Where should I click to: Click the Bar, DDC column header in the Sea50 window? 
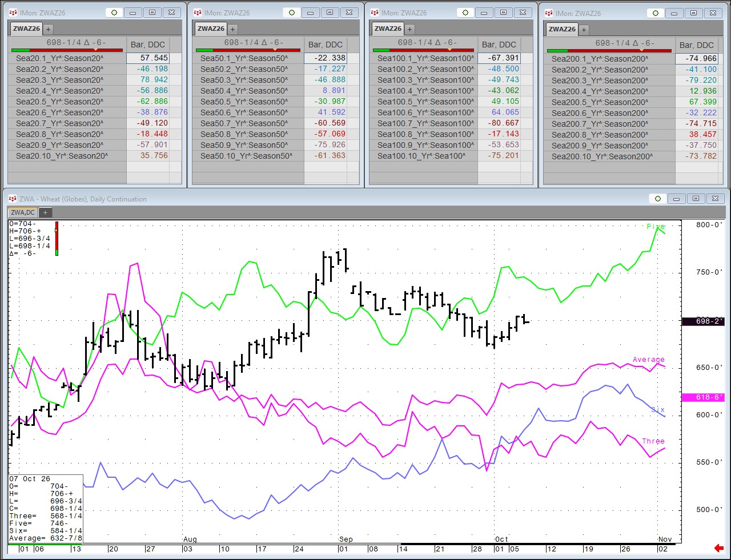point(326,45)
